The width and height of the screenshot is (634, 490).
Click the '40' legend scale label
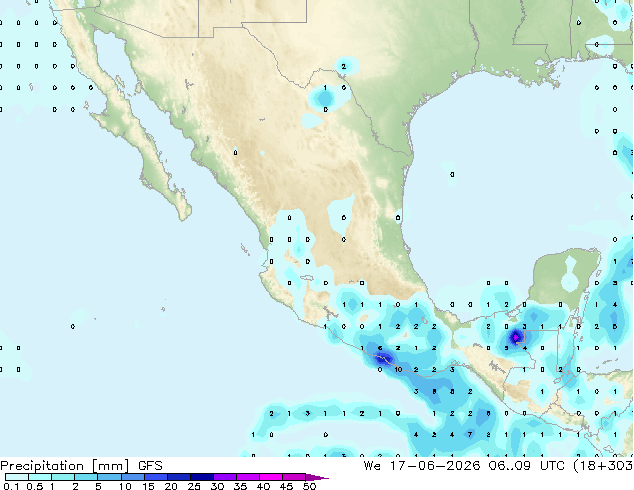point(263,486)
